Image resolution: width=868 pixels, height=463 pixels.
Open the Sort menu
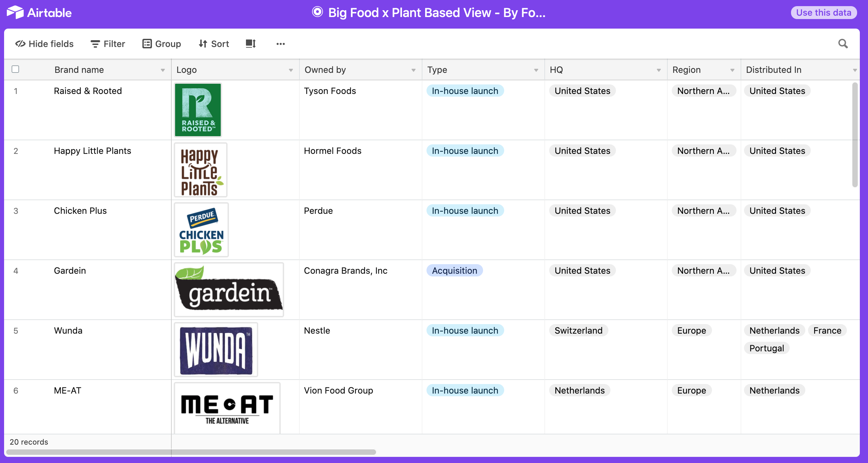(214, 44)
